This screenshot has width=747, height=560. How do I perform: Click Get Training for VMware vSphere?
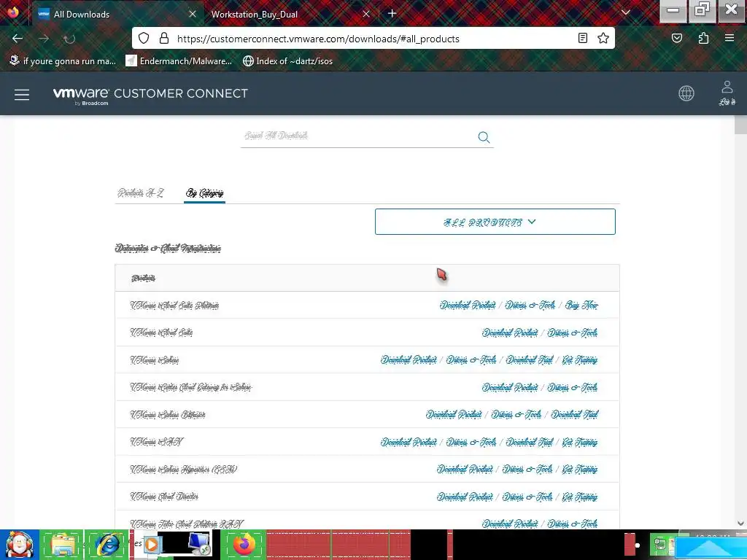(x=580, y=360)
